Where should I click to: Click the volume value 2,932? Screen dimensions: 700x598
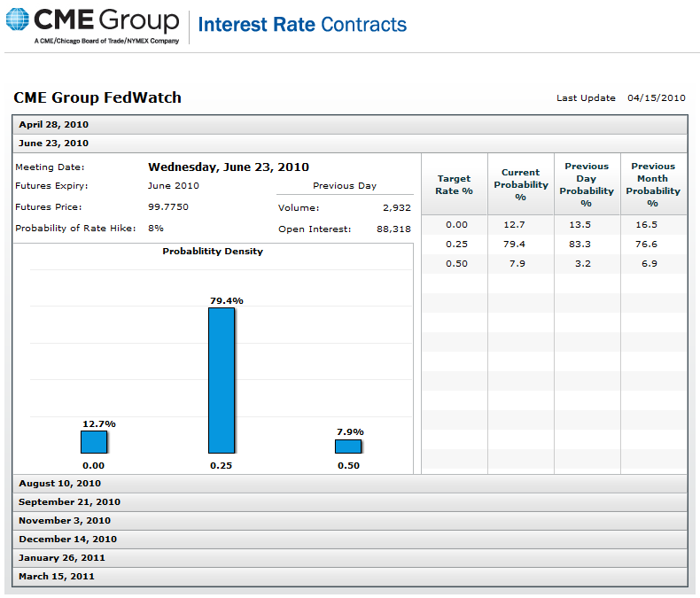pyautogui.click(x=397, y=208)
